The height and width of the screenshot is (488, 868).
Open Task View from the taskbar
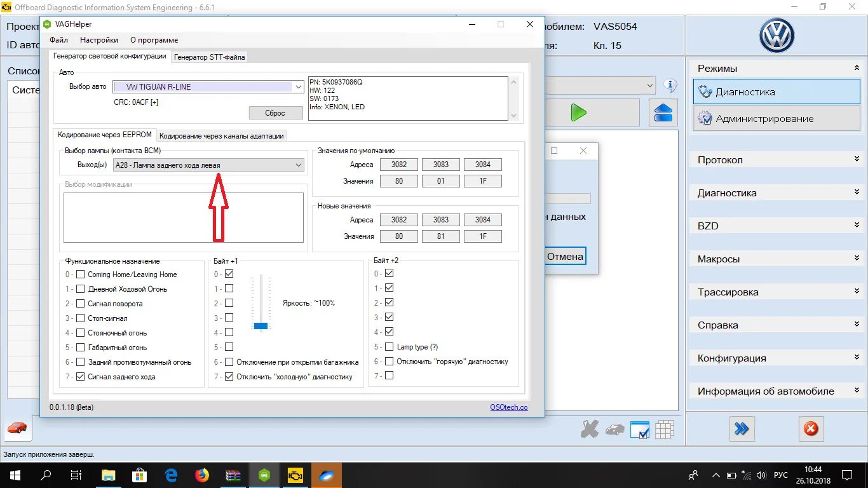pyautogui.click(x=76, y=475)
